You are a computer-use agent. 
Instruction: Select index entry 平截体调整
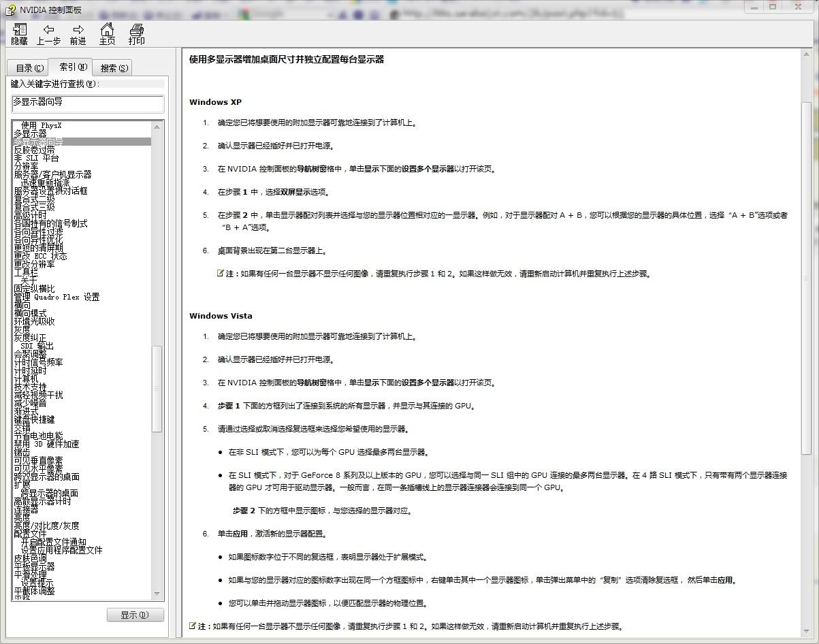34,592
